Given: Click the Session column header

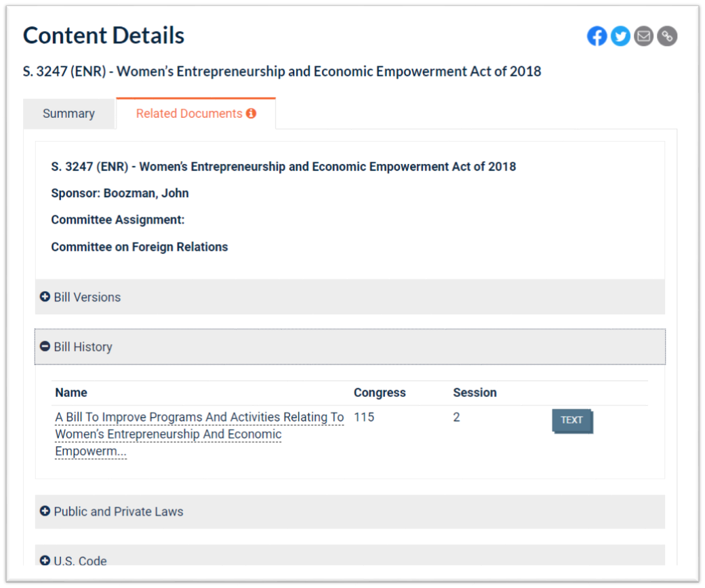Looking at the screenshot, I should pos(475,393).
